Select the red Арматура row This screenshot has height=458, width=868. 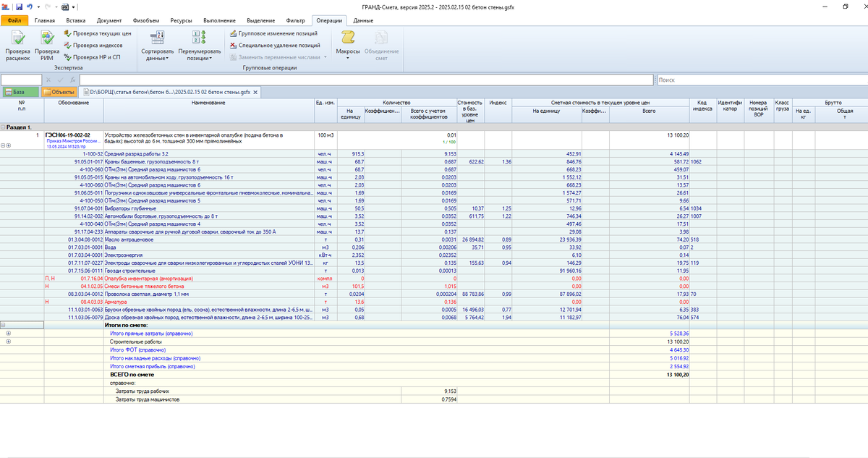tap(434, 301)
